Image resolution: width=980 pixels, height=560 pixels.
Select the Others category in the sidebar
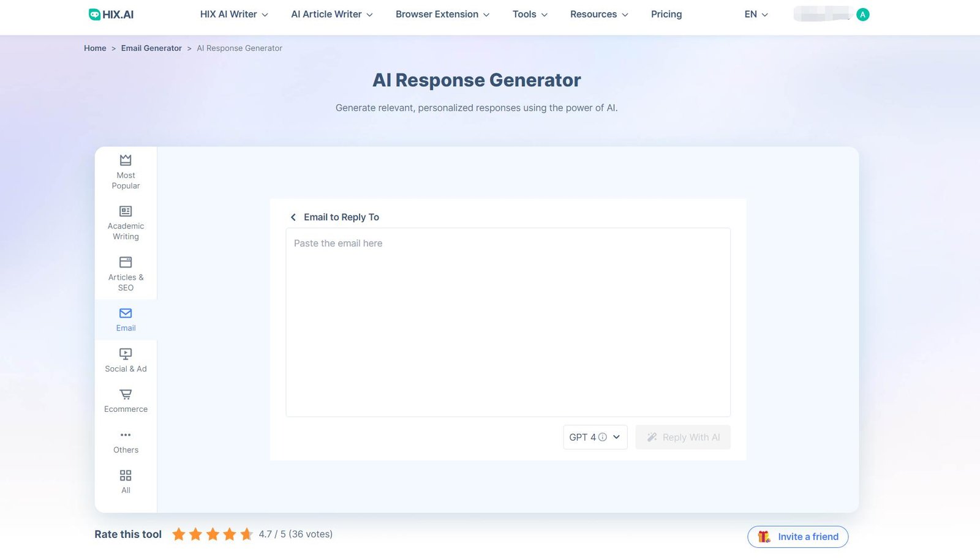(x=125, y=441)
